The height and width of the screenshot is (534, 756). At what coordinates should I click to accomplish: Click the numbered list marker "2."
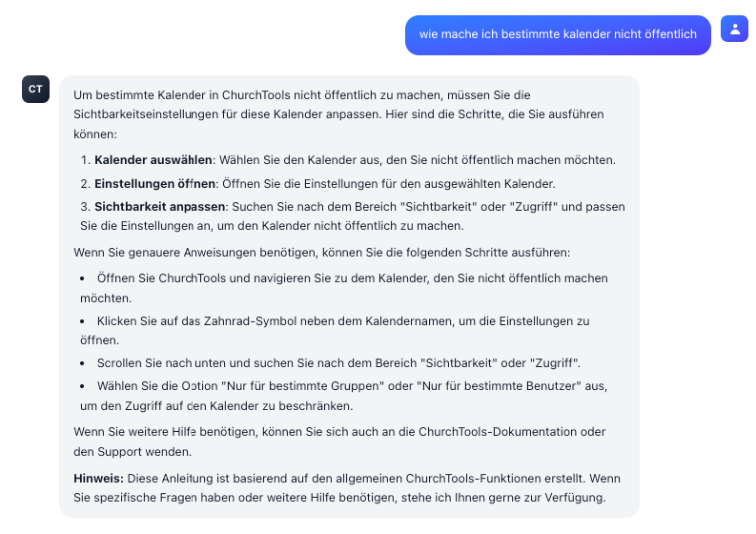coord(85,183)
